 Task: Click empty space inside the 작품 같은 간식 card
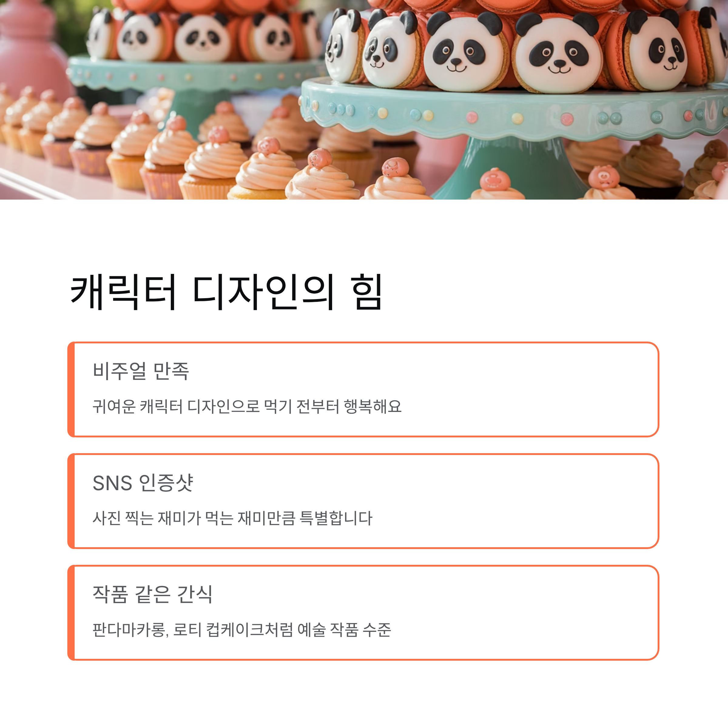527,613
